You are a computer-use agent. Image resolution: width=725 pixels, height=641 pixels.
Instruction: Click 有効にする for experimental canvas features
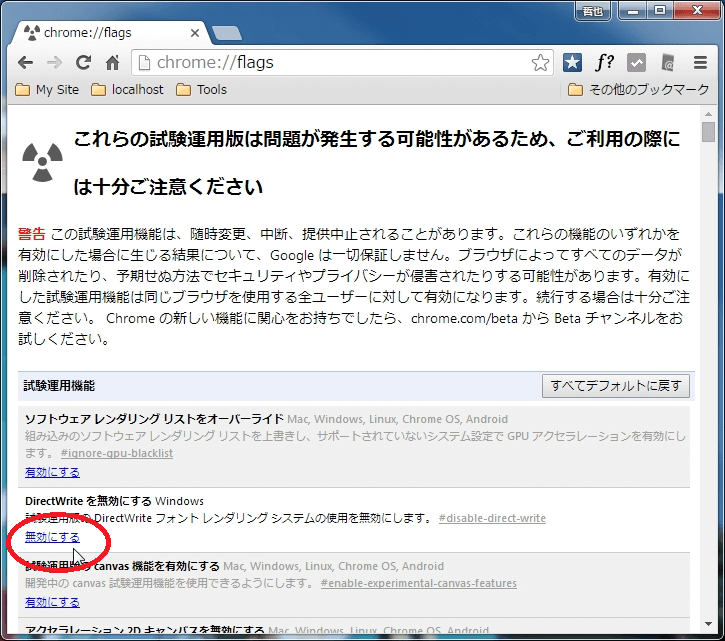(x=52, y=602)
